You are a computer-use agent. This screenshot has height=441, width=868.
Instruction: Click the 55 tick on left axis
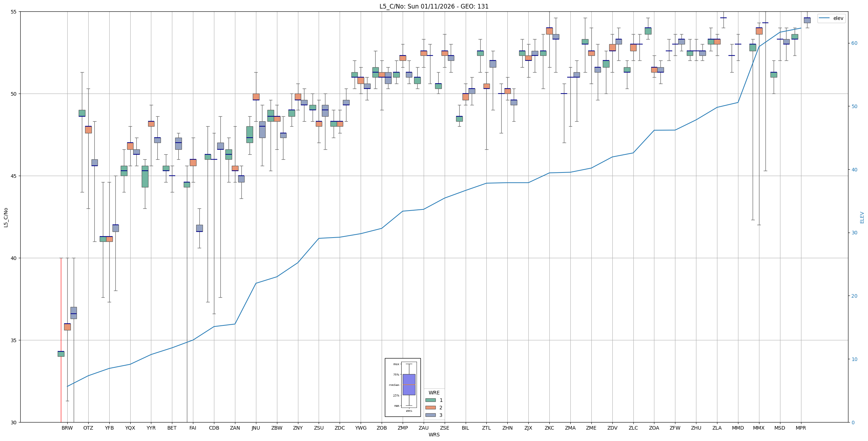(x=14, y=12)
